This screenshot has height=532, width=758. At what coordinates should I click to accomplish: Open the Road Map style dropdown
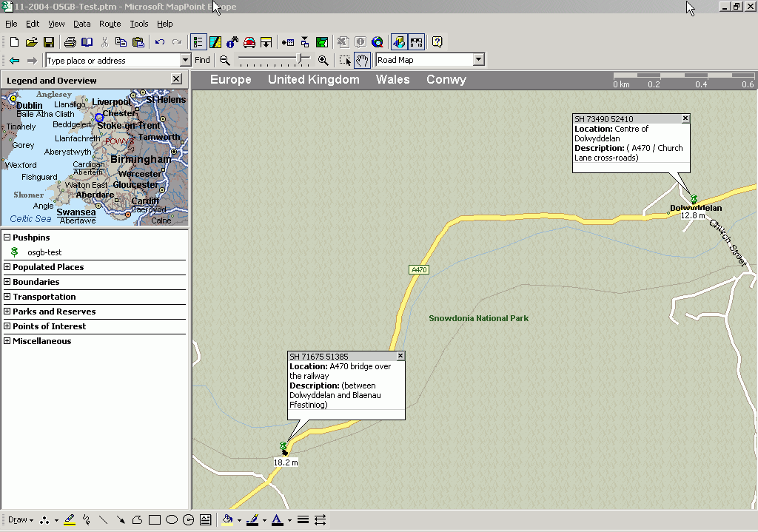478,60
